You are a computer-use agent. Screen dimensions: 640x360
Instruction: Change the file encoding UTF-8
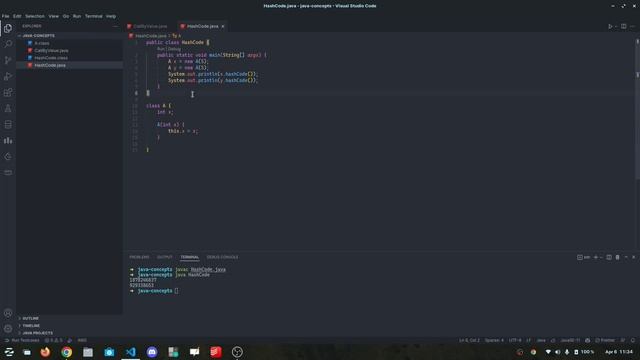pos(515,340)
